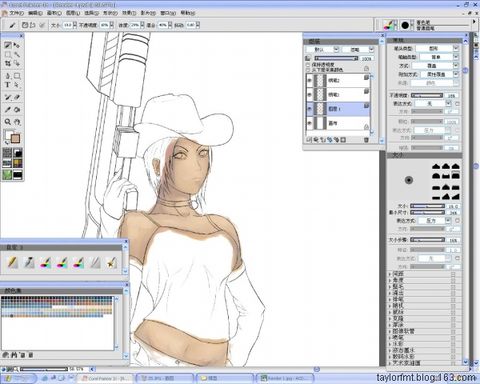The height and width of the screenshot is (384, 480).
Task: Switch to Corel Painter taskbar button
Action: click(105, 378)
